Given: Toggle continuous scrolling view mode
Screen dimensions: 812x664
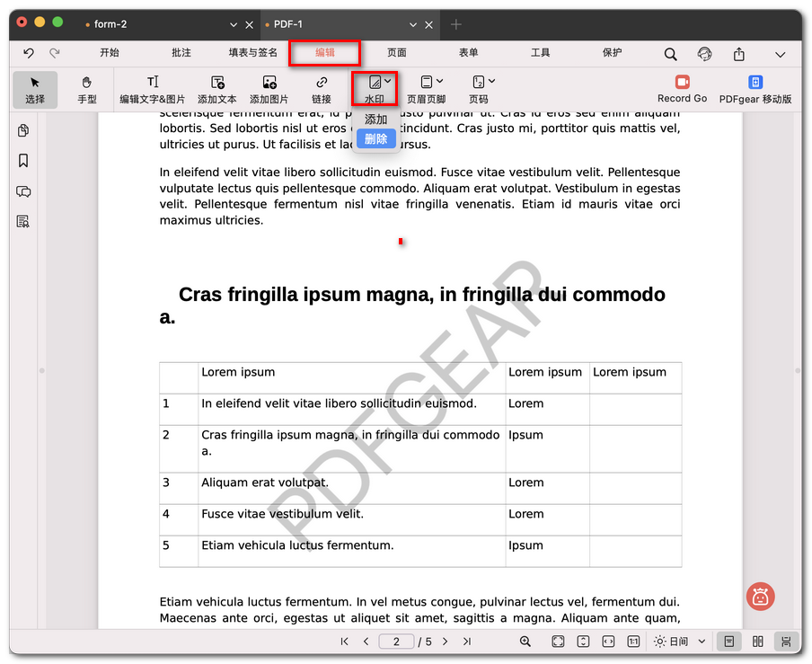Looking at the screenshot, I should point(786,642).
